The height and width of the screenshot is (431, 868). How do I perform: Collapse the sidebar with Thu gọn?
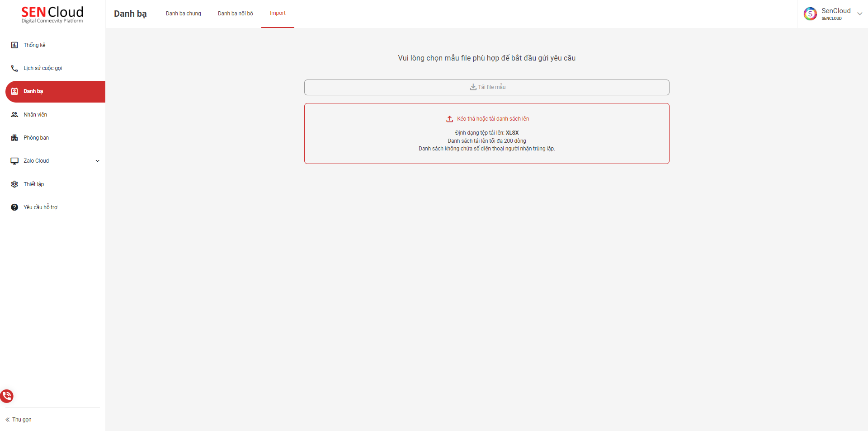pos(19,420)
